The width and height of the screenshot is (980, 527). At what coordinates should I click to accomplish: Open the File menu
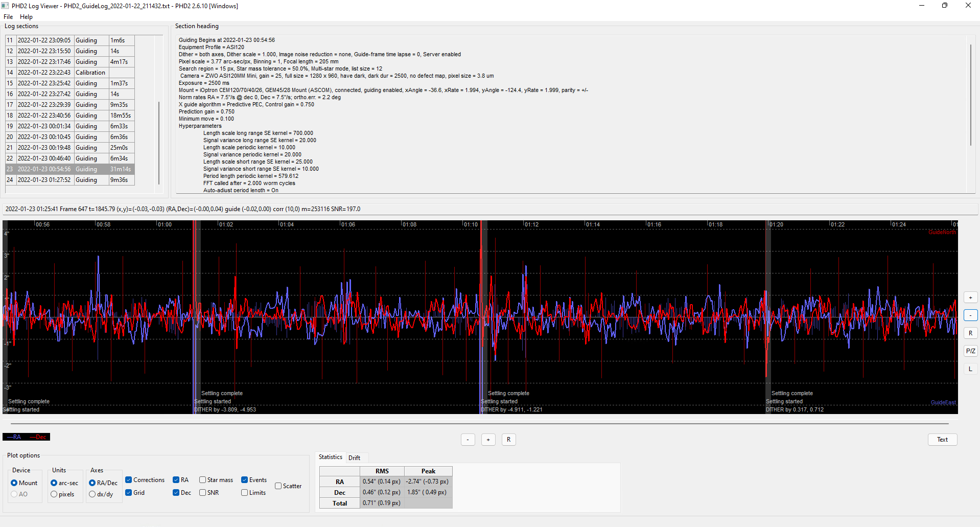point(8,17)
